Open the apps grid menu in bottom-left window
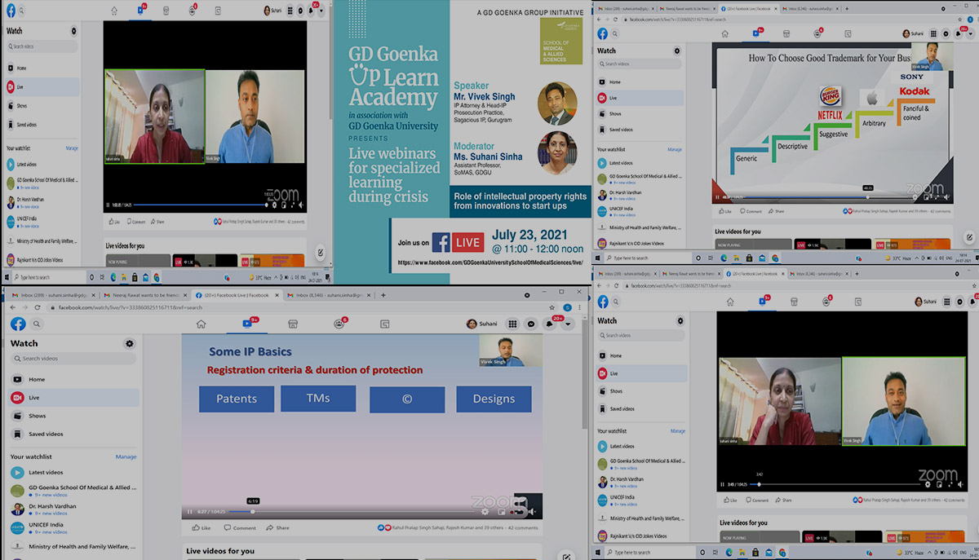Screen dimensions: 979x560 coord(512,324)
